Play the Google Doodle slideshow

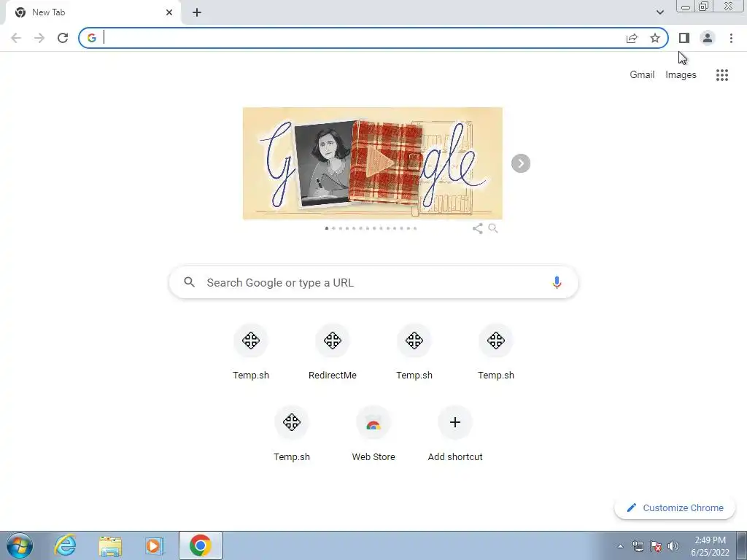click(x=379, y=163)
